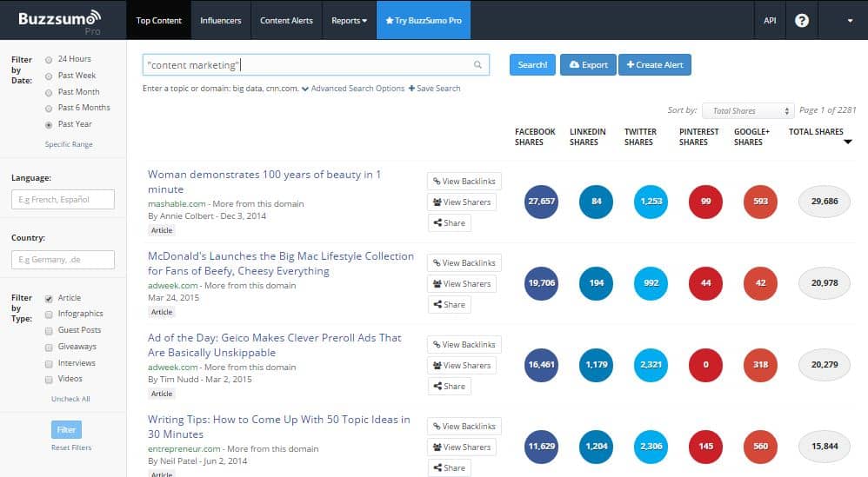Click Twitter shares bubble 992
The width and height of the screenshot is (868, 477).
pyautogui.click(x=651, y=283)
